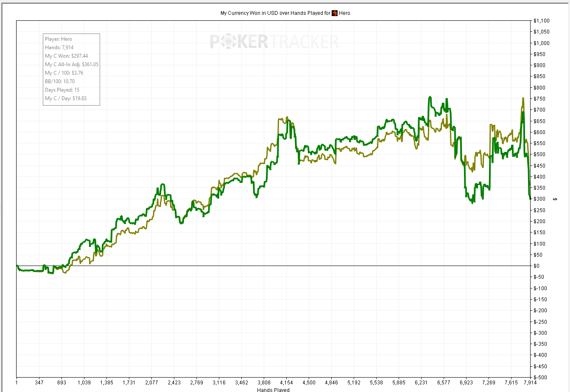Click the 4,154 x-axis tick label
Screen dimensions: 570x392
tap(286, 382)
